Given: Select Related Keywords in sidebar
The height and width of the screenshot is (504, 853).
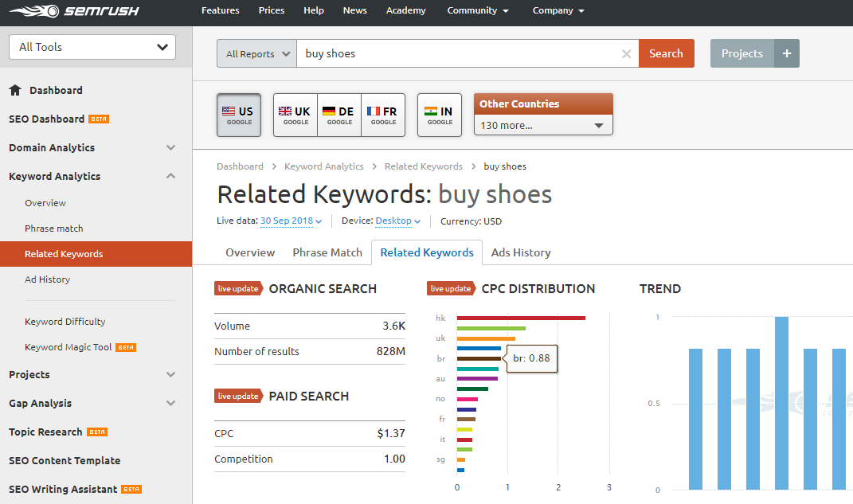Looking at the screenshot, I should point(96,254).
